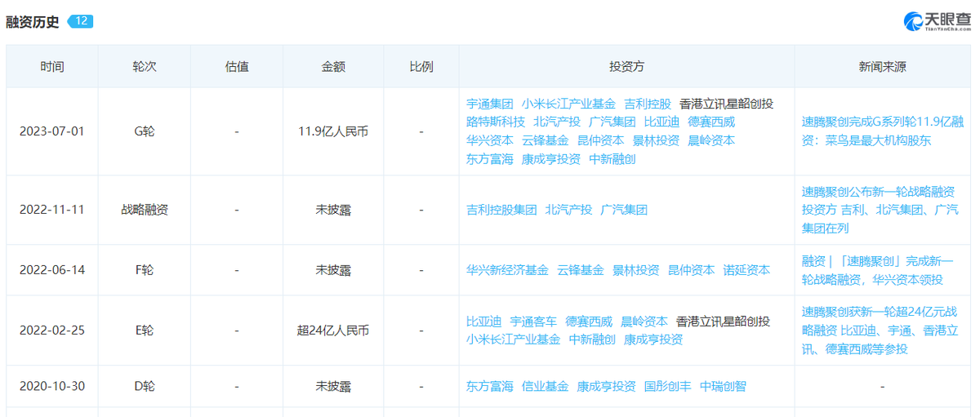The image size is (980, 417).
Task: Click the 金额 column header
Action: coord(333,67)
